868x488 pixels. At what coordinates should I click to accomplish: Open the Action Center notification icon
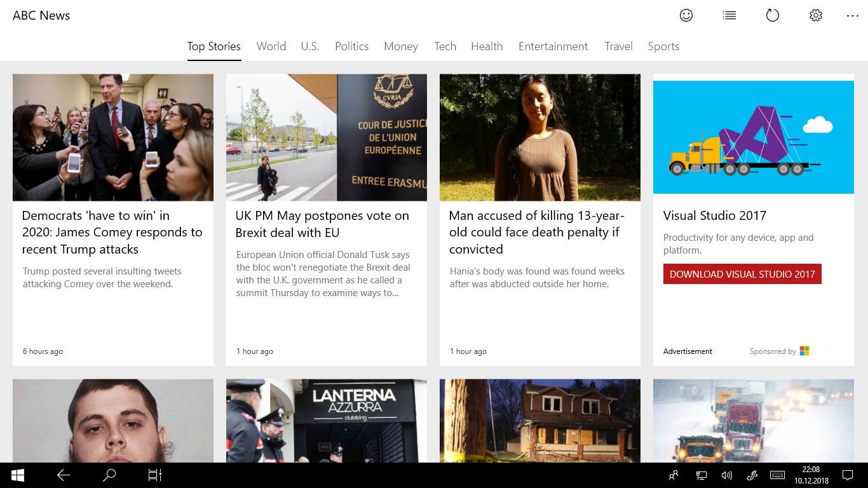point(848,475)
